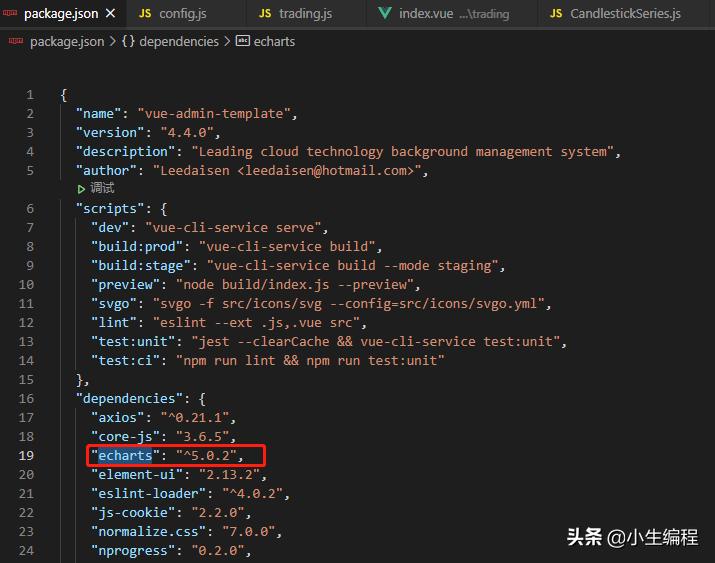Click the "js-cookie" dependency key
The width and height of the screenshot is (715, 563).
pos(133,512)
